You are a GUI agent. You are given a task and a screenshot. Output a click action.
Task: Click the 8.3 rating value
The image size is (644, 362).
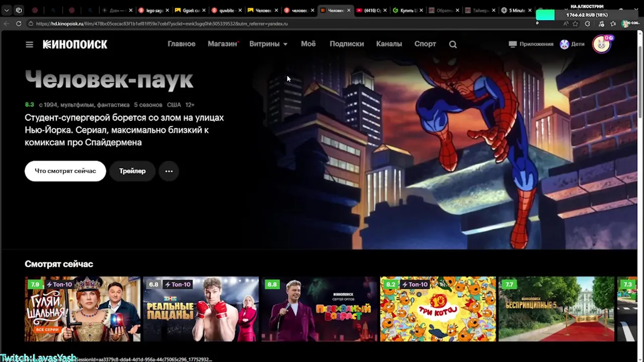(29, 105)
